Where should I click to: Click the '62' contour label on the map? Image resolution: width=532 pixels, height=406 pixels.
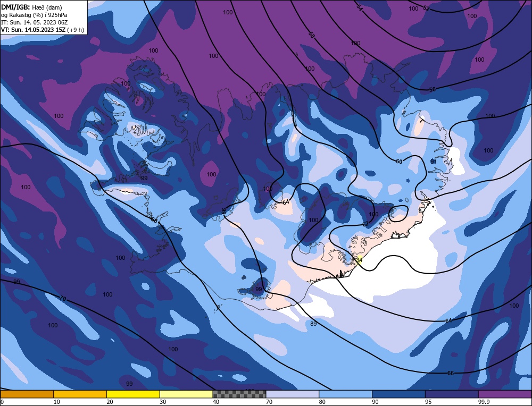pos(365,224)
